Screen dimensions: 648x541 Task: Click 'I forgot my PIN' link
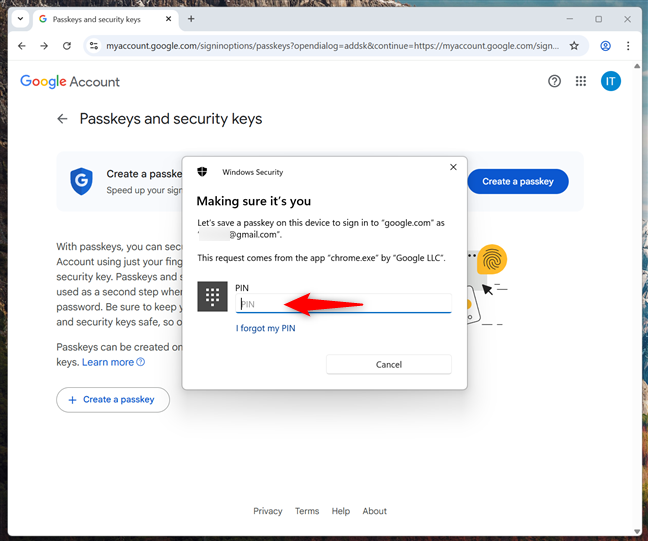[x=265, y=328]
